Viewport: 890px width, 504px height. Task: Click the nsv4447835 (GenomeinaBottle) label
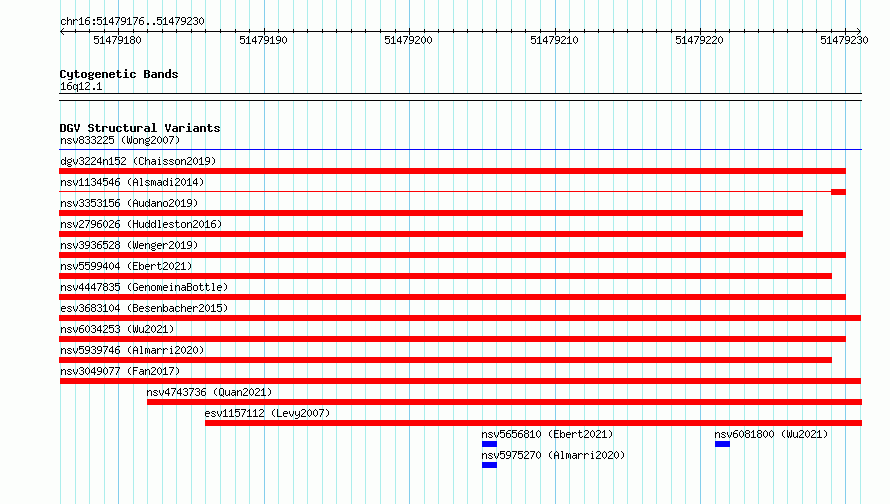(x=144, y=287)
